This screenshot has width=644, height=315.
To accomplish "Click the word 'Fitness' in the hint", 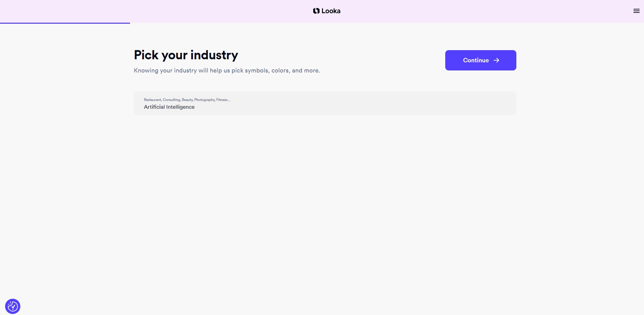I will pyautogui.click(x=222, y=100).
